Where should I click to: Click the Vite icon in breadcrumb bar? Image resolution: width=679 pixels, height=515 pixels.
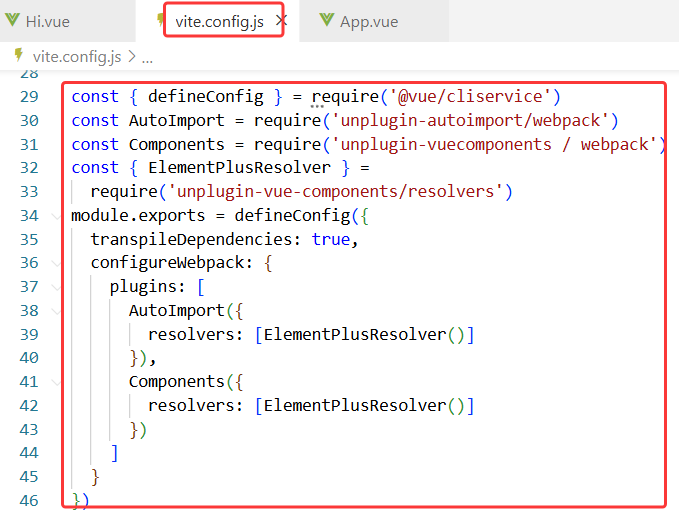point(19,55)
